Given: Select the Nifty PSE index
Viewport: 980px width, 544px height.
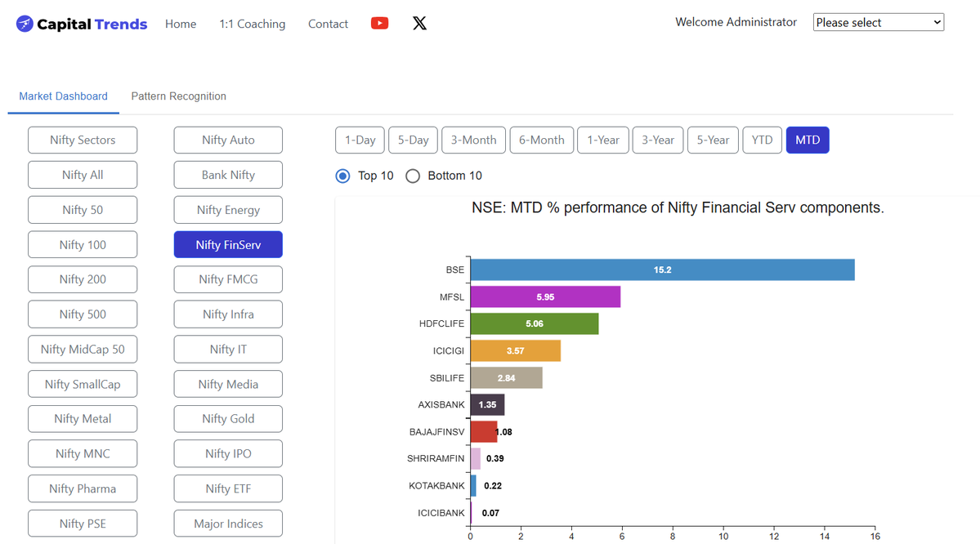Looking at the screenshot, I should pos(83,524).
